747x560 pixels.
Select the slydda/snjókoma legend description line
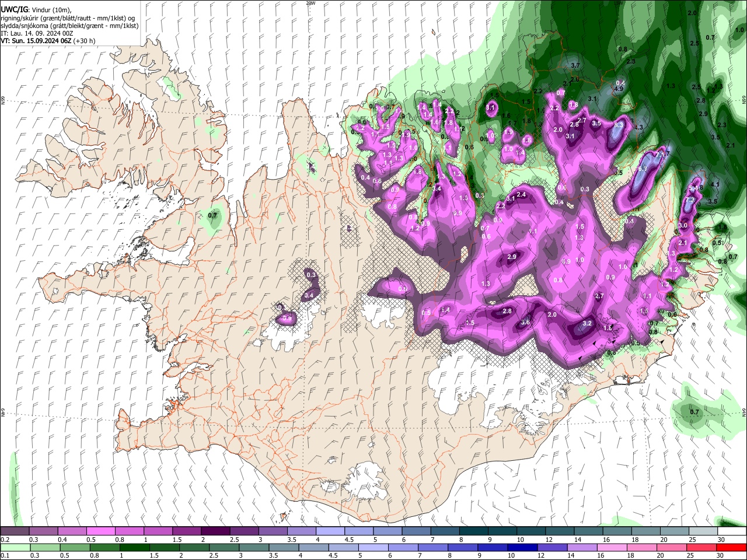coord(69,26)
